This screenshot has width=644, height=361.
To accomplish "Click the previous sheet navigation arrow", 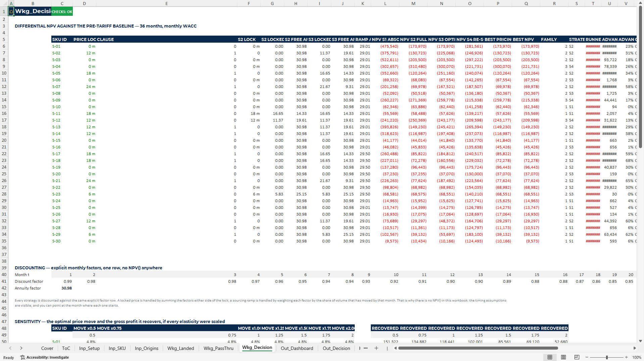I will pyautogui.click(x=10, y=348).
